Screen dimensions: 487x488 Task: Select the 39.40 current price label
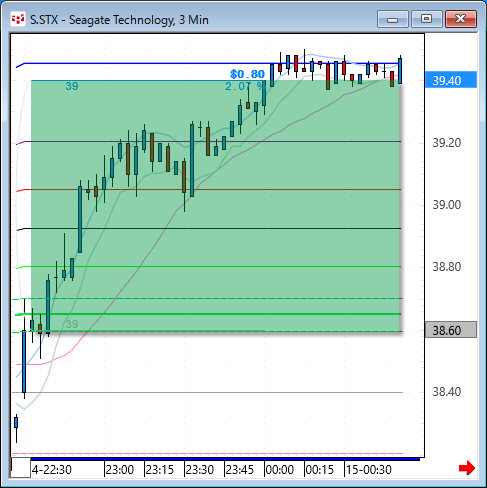point(451,80)
